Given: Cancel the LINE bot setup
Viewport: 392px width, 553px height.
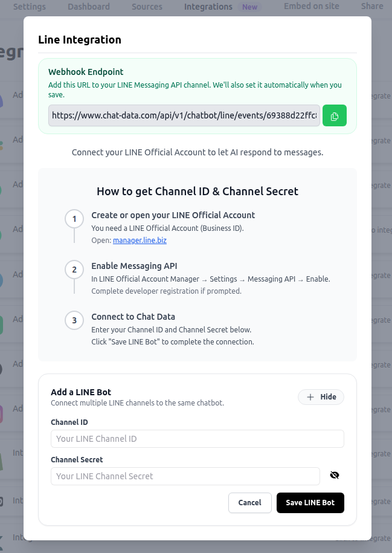Looking at the screenshot, I should pos(249,502).
